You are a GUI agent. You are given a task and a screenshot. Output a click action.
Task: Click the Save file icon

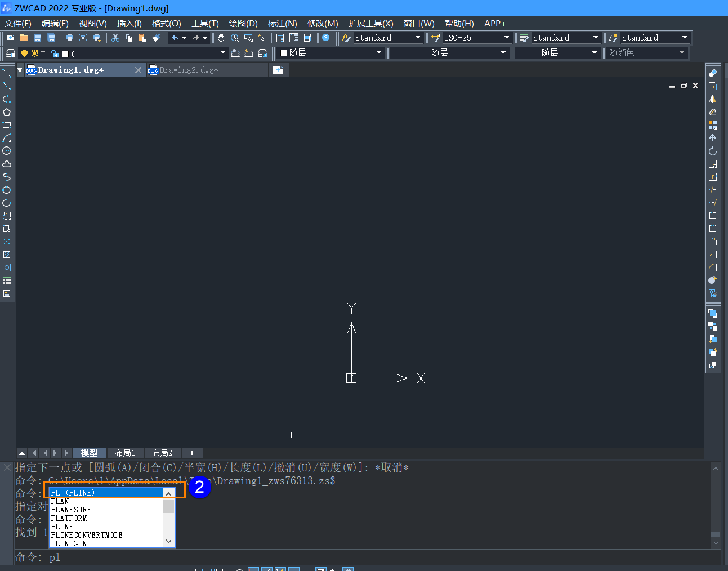[38, 38]
